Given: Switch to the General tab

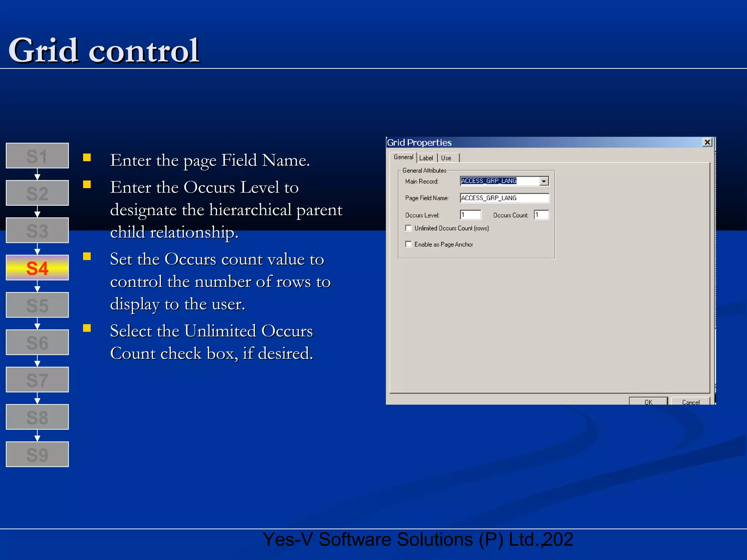Looking at the screenshot, I should 403,157.
